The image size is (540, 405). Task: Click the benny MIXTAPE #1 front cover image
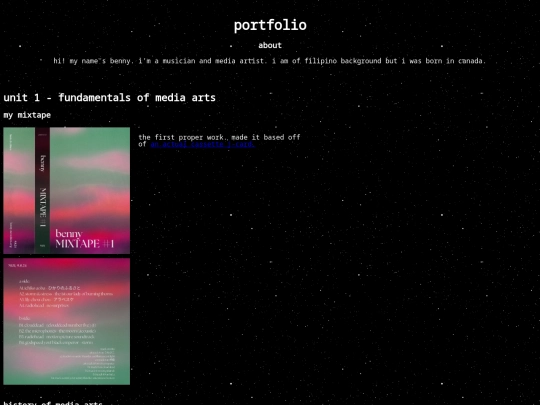coord(67,190)
